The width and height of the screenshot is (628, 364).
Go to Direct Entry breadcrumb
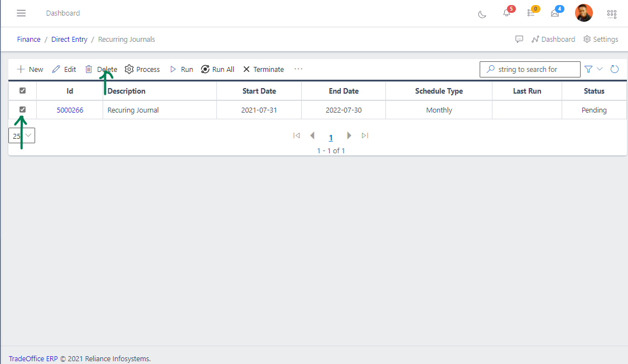pyautogui.click(x=69, y=40)
